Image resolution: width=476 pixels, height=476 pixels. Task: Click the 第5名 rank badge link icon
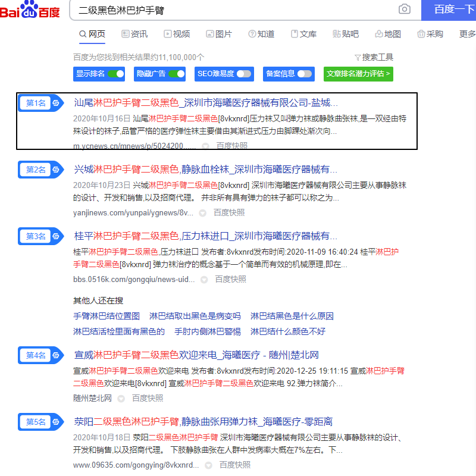[x=56, y=422]
